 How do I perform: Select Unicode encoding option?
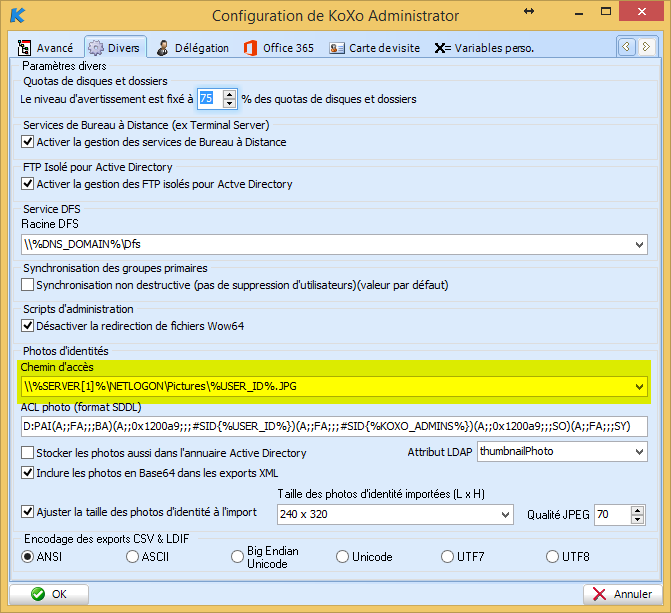pos(342,556)
